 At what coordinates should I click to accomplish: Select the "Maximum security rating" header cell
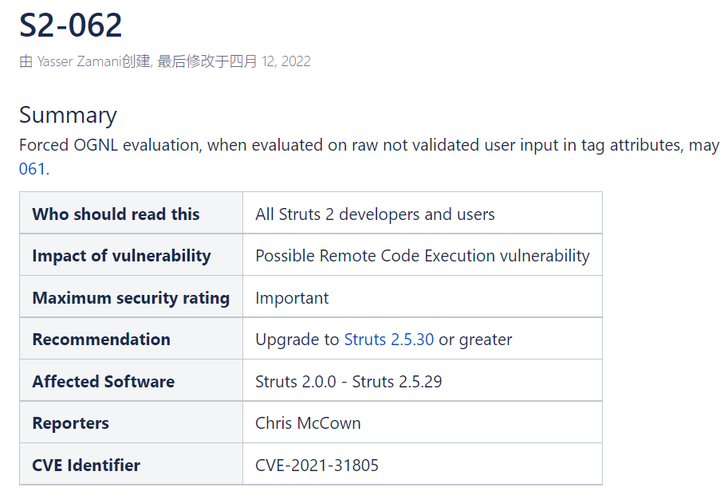[x=130, y=298]
